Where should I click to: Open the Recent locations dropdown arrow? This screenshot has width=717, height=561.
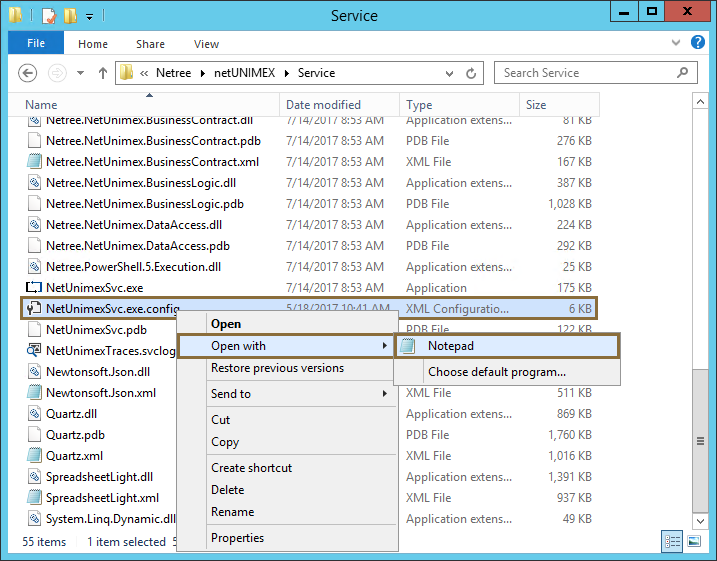click(x=80, y=73)
